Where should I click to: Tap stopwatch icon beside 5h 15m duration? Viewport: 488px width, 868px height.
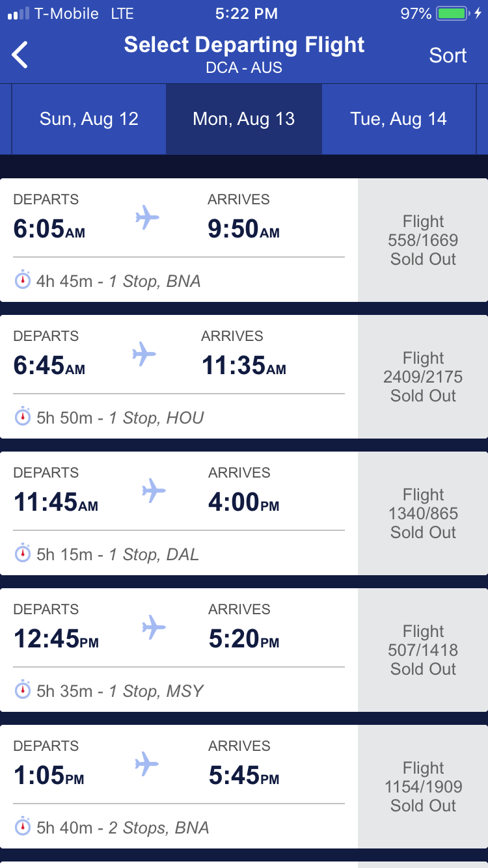23,554
